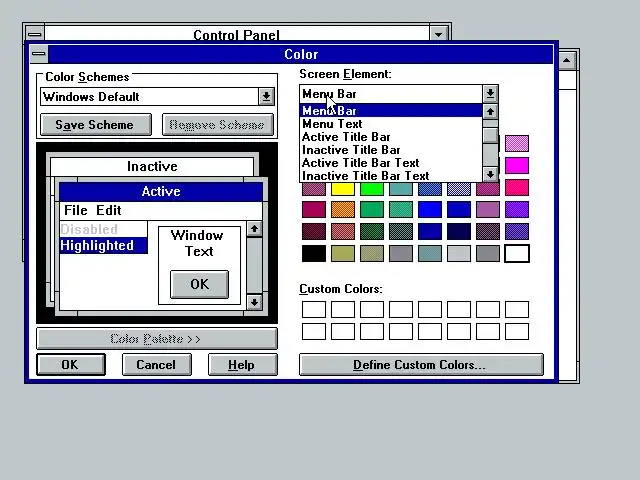Collapse the Screen Element dropdown arrow
The image size is (640, 480).
(x=490, y=94)
